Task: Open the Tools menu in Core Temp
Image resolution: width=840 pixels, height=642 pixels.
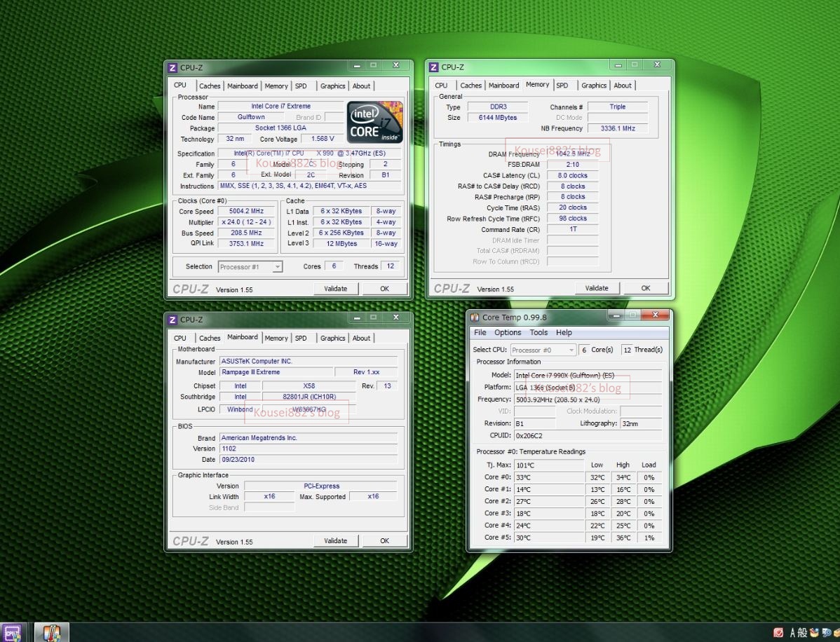Action: click(538, 332)
